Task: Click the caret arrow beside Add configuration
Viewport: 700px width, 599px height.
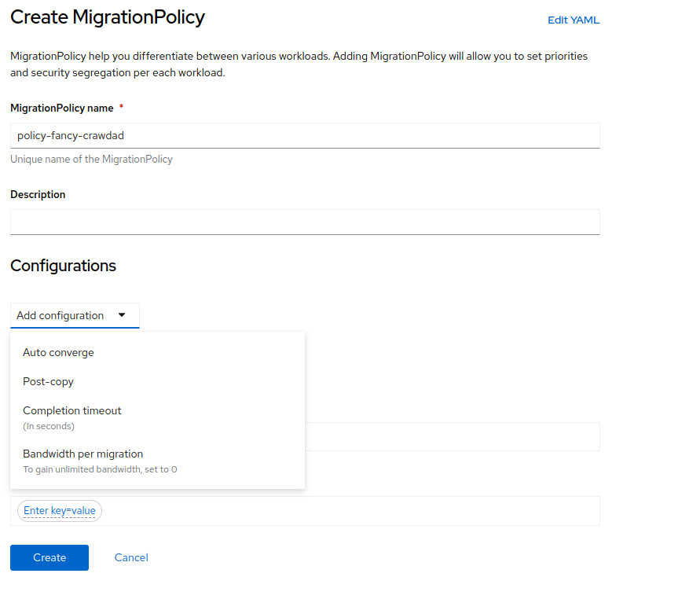Action: (122, 315)
